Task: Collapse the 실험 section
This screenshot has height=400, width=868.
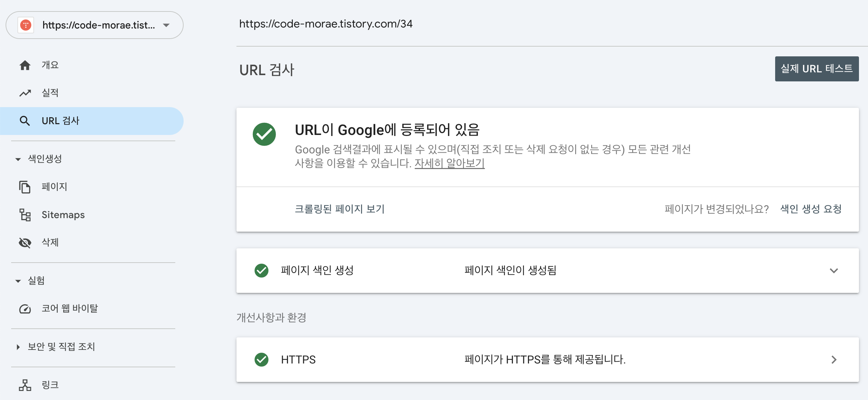Action: point(18,281)
